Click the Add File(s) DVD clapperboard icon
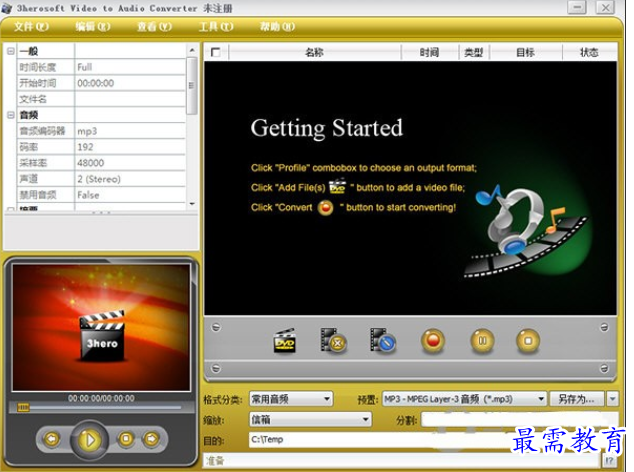 click(285, 341)
